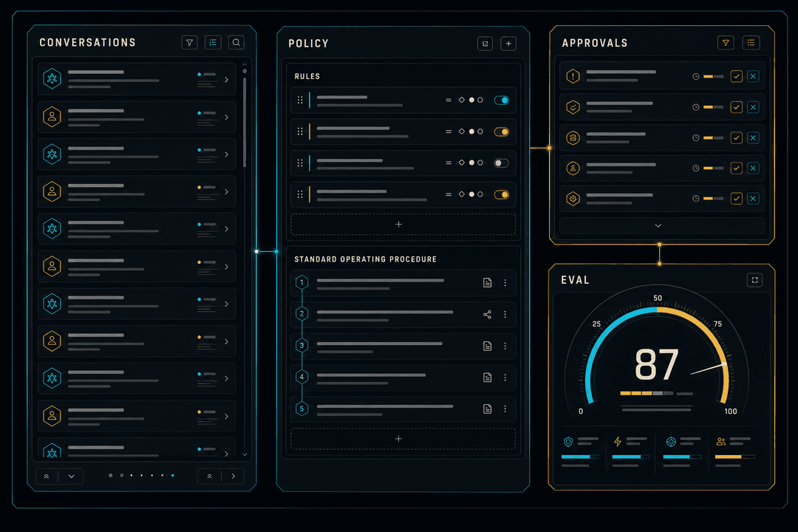The height and width of the screenshot is (532, 798).
Task: Click the share icon on procedure step 2
Action: (487, 315)
